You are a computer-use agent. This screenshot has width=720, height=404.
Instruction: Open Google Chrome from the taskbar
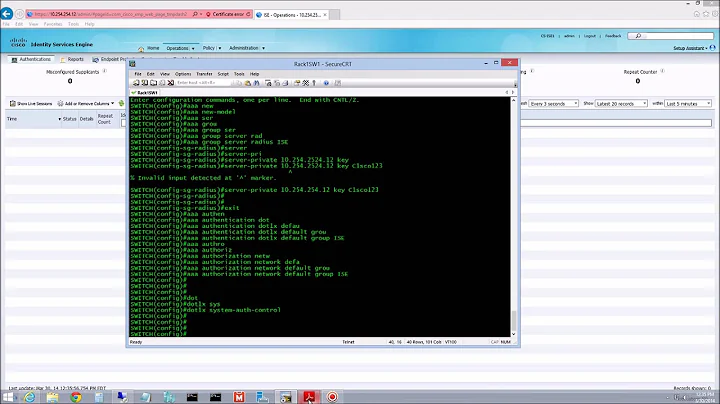pos(76,397)
